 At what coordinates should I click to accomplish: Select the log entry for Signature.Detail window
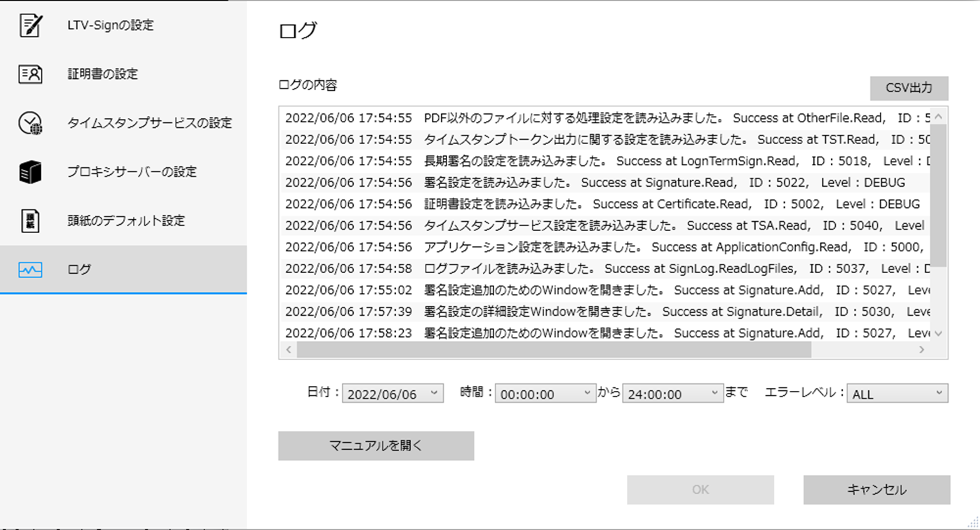602,312
